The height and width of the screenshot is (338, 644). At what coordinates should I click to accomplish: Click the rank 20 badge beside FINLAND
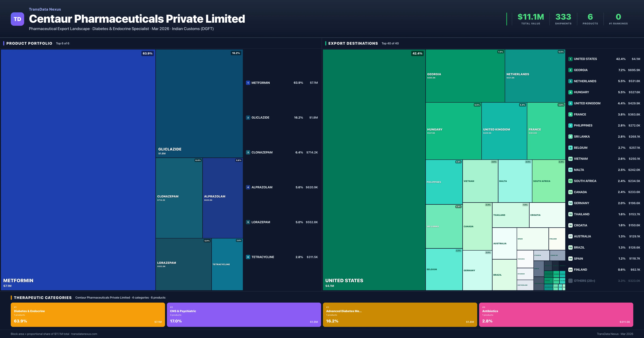[x=570, y=269]
